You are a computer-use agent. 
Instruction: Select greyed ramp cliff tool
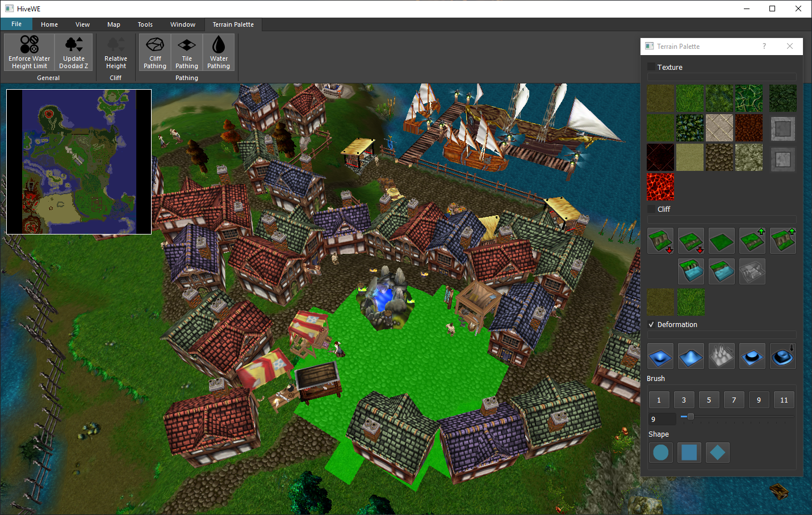pyautogui.click(x=752, y=271)
